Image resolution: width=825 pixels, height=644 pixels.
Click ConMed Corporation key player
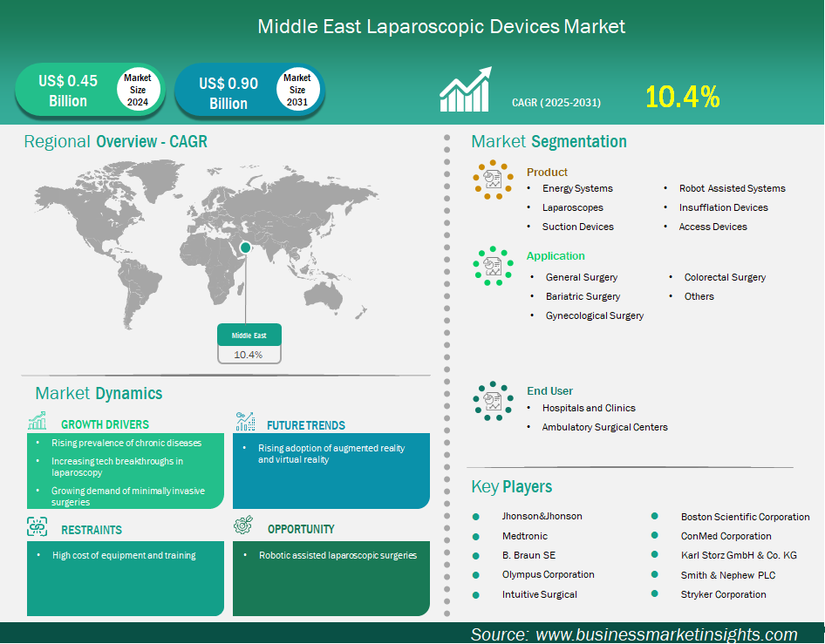click(x=726, y=536)
